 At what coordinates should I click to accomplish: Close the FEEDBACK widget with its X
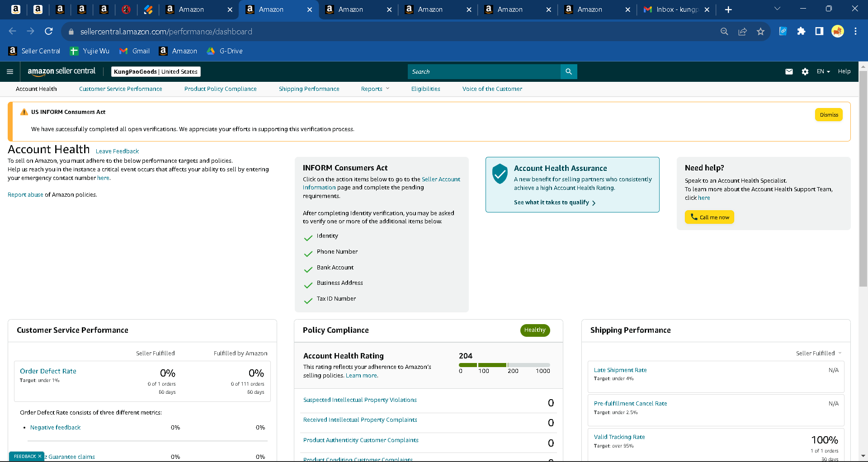40,457
